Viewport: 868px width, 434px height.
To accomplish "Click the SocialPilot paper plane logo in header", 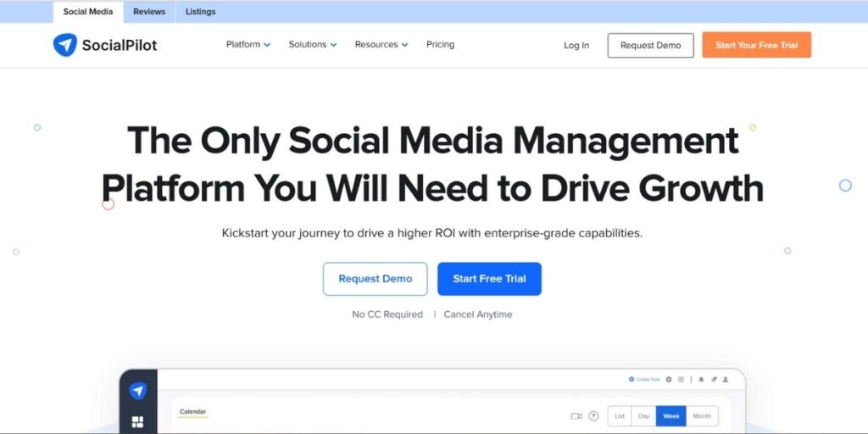I will pyautogui.click(x=64, y=45).
